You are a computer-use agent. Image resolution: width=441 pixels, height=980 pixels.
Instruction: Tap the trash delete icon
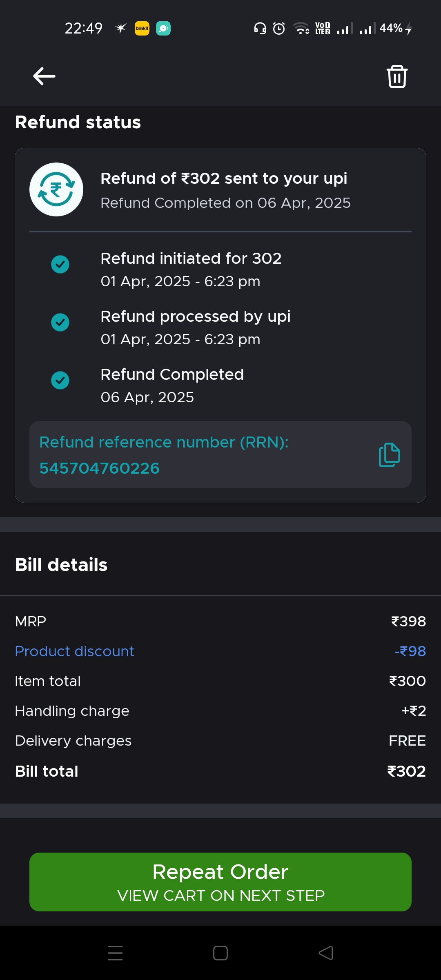pos(397,76)
